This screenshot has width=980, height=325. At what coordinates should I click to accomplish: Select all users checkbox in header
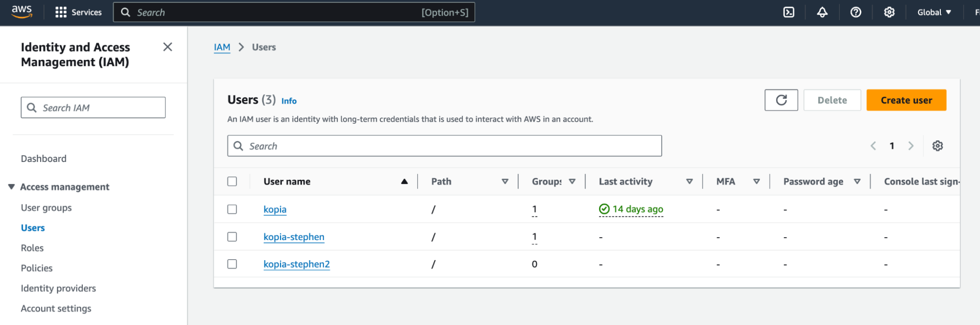pyautogui.click(x=232, y=182)
